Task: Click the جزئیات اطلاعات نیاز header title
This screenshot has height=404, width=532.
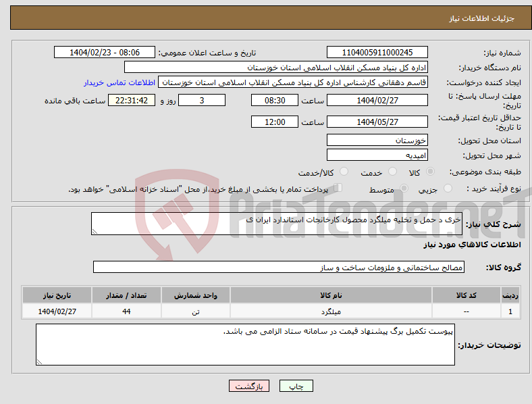Action: click(x=482, y=18)
